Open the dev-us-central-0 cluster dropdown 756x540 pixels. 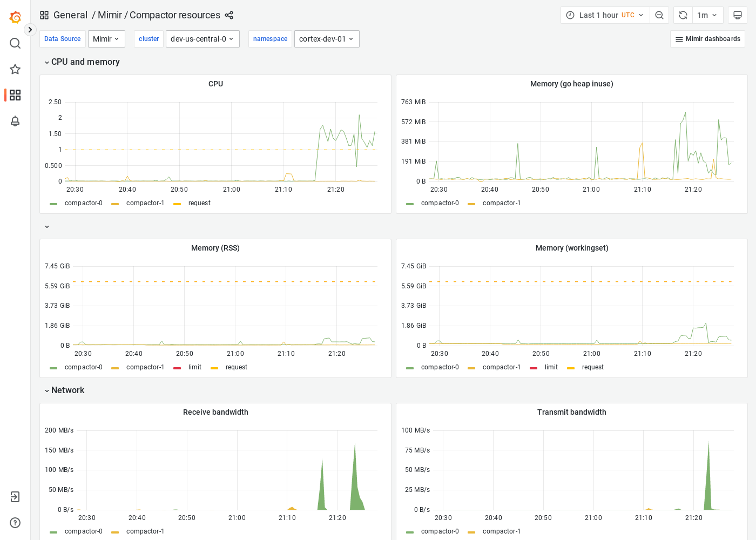(202, 39)
